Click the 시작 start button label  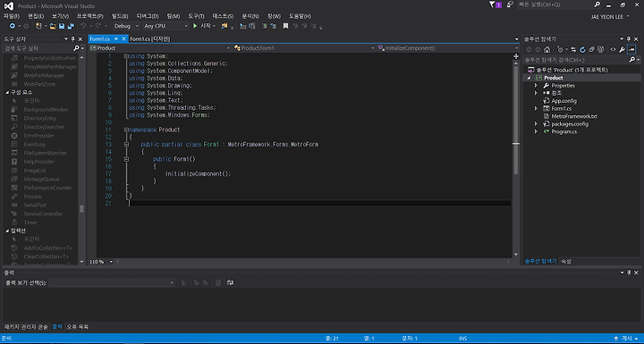206,26
